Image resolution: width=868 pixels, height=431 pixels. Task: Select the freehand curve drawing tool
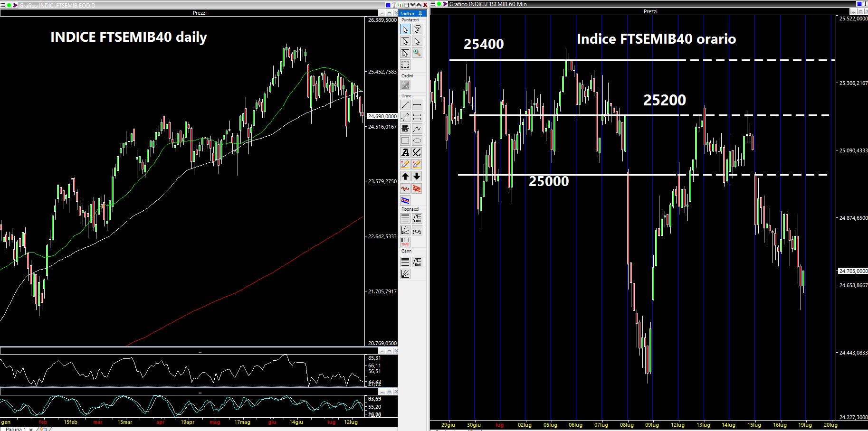(x=417, y=152)
